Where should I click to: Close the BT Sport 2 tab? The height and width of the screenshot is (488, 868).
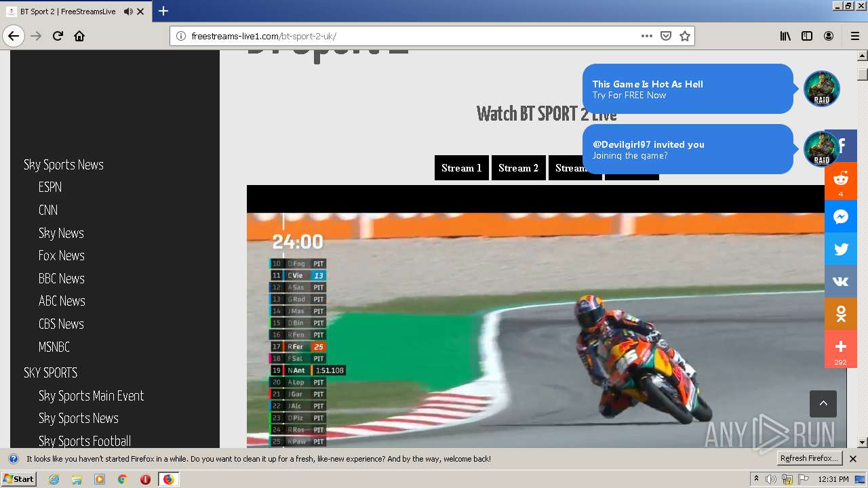(x=140, y=12)
